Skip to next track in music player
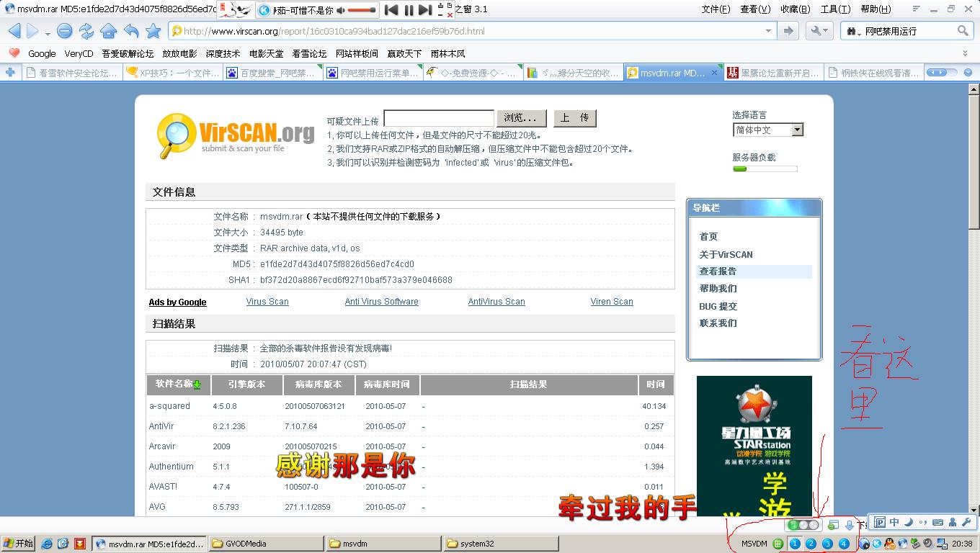 pyautogui.click(x=425, y=10)
